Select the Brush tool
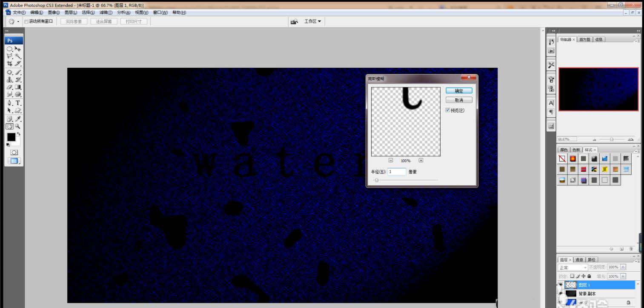 [18, 72]
